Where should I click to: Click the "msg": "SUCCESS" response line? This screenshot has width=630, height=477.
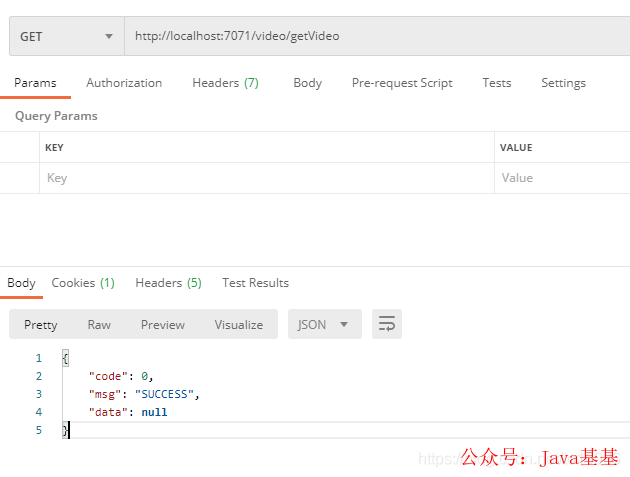tap(144, 394)
